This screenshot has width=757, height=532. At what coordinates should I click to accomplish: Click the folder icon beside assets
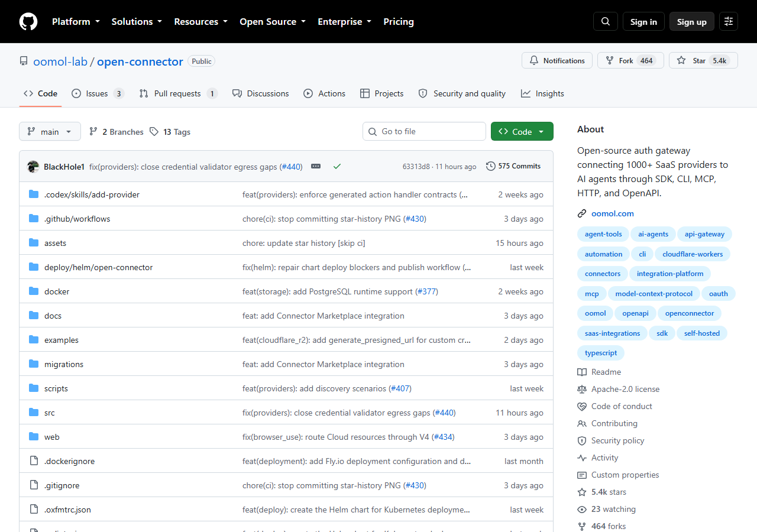(34, 243)
